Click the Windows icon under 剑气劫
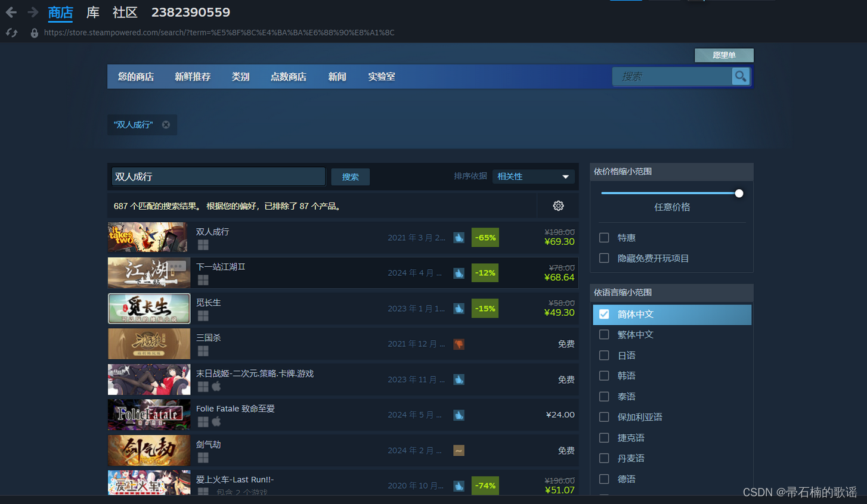867x504 pixels. click(x=203, y=458)
